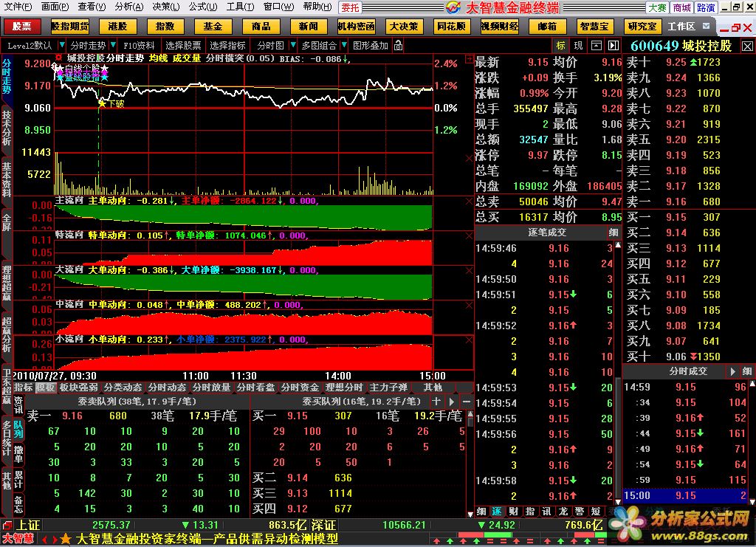Open the 分析(A) menu

(128, 7)
